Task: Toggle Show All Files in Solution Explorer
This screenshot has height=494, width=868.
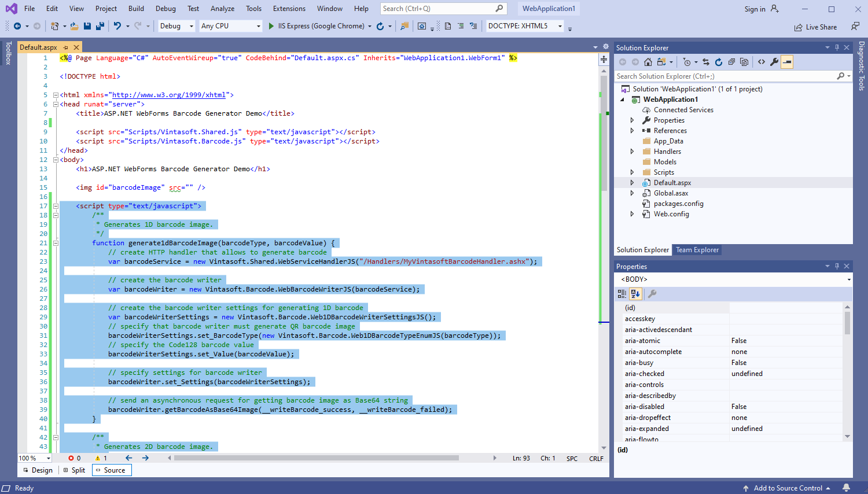Action: point(744,62)
